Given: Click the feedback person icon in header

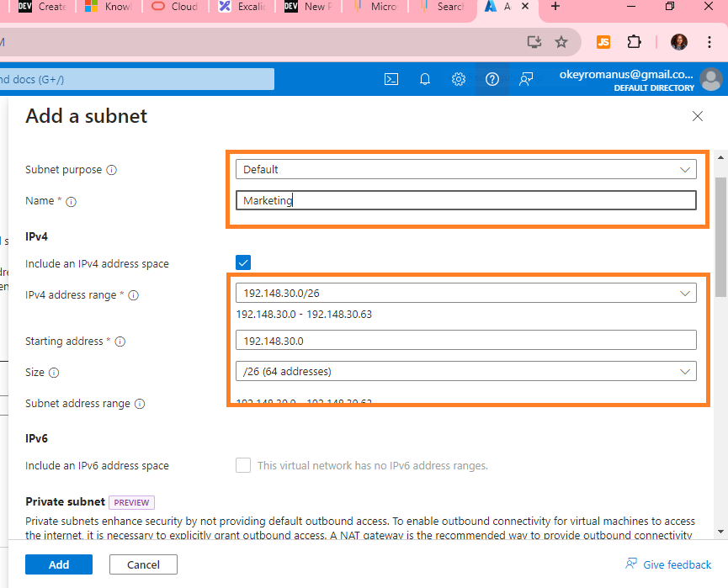Looking at the screenshot, I should (526, 79).
